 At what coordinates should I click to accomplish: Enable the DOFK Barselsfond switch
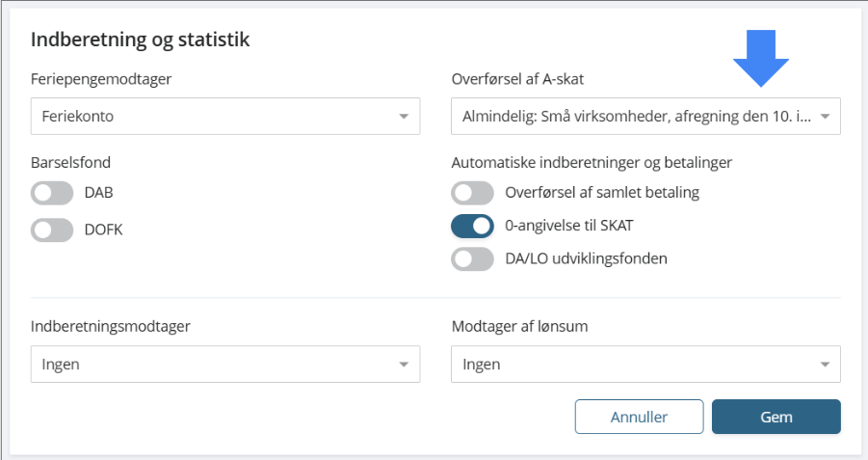click(x=52, y=230)
